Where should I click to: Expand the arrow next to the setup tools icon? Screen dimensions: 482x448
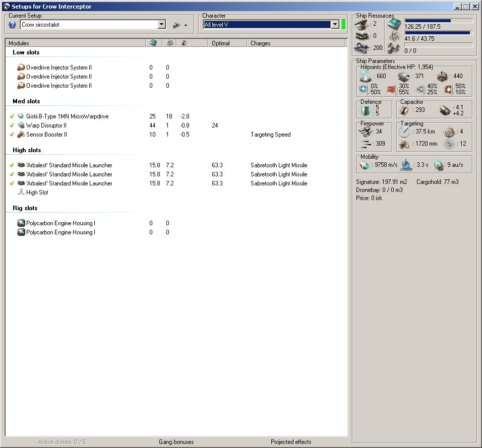coord(186,26)
